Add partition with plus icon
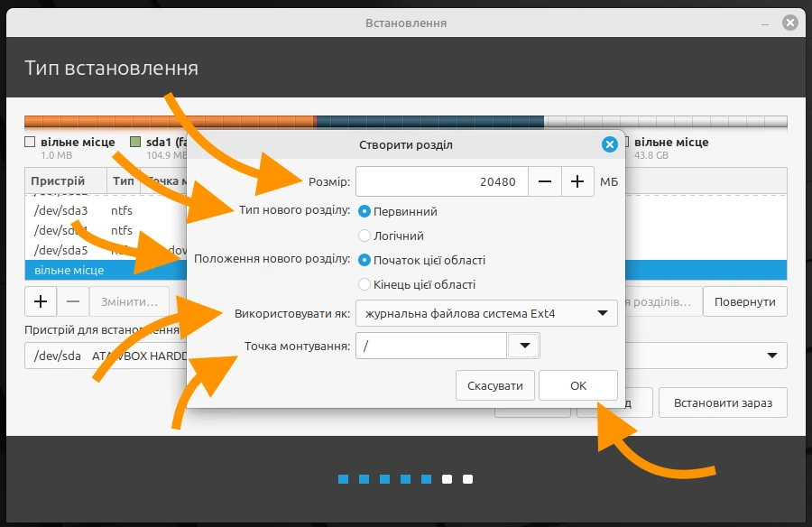Image resolution: width=812 pixels, height=527 pixels. pyautogui.click(x=41, y=301)
